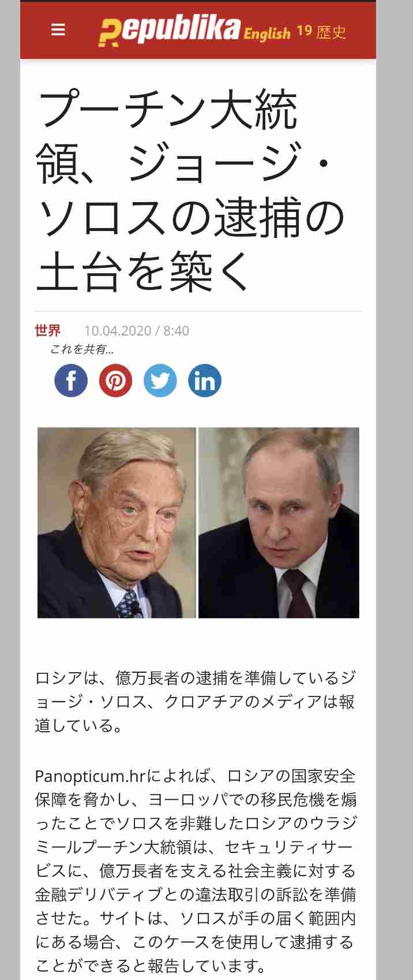Viewport: 413px width, 980px height.
Task: Click the article date 10.04.2020
Action: click(118, 331)
